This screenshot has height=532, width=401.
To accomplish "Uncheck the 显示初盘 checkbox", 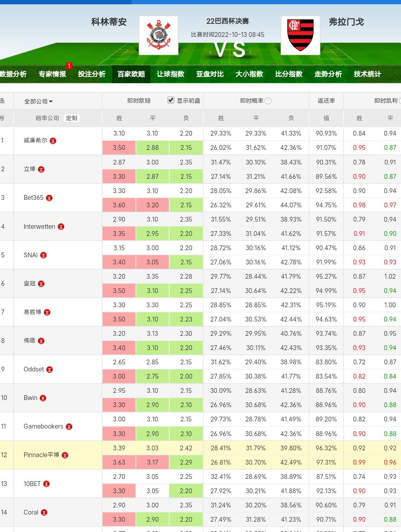I will point(171,100).
